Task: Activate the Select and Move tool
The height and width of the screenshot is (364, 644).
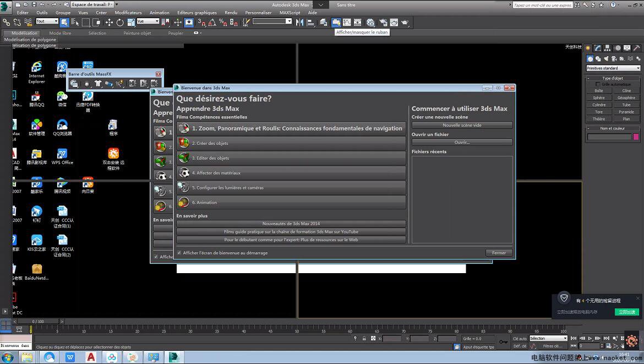Action: click(109, 22)
